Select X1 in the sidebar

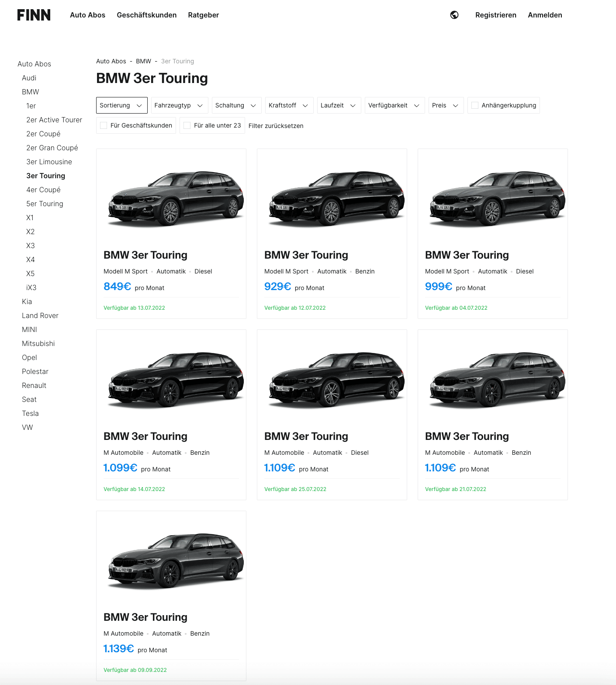coord(30,218)
